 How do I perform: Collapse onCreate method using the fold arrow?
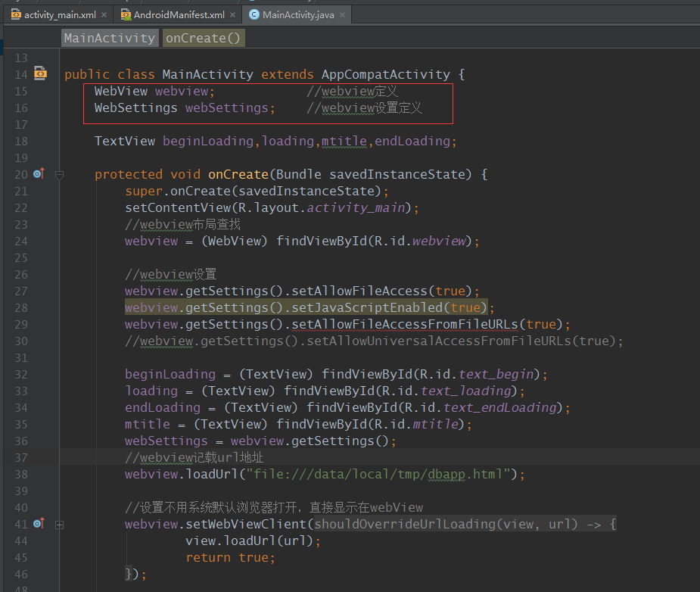click(x=59, y=175)
